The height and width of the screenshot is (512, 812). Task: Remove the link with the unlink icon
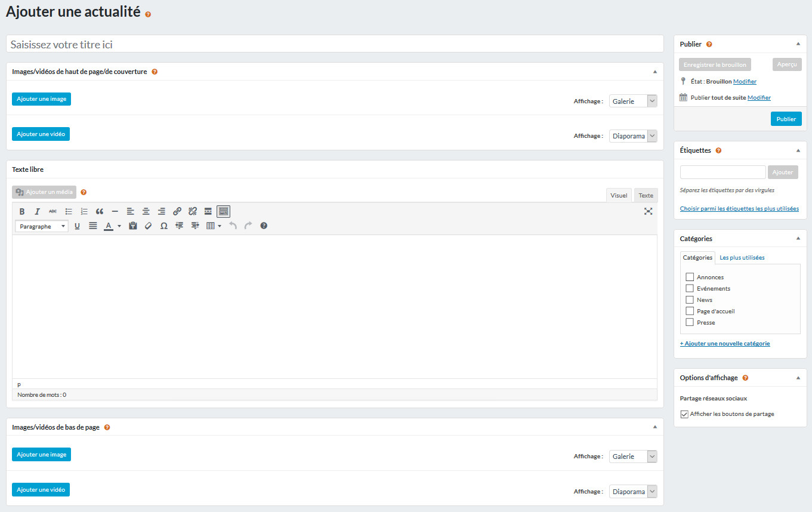pos(193,211)
